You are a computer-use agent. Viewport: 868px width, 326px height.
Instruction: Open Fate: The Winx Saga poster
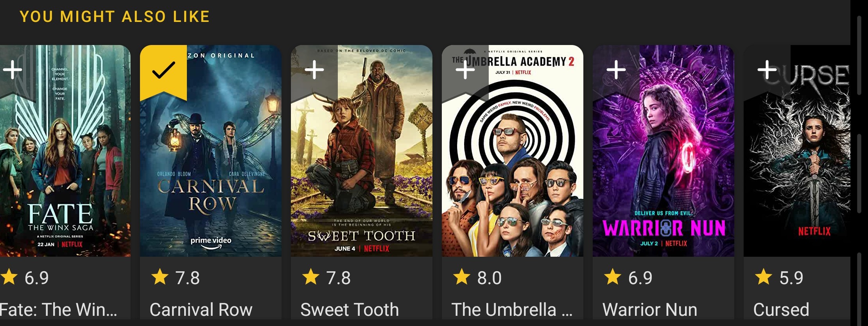click(65, 164)
